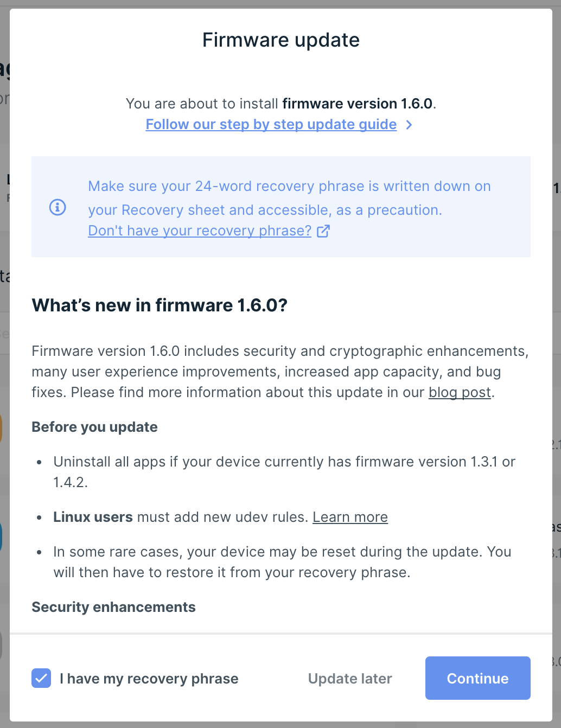The image size is (561, 728).
Task: Open the "Don't have your recovery phrase?" link
Action: pos(200,231)
